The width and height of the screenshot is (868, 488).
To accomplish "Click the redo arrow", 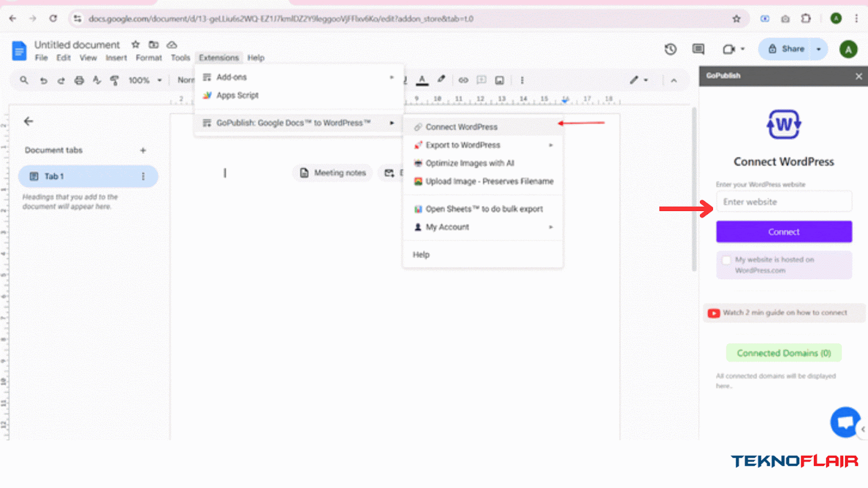I will [x=61, y=80].
